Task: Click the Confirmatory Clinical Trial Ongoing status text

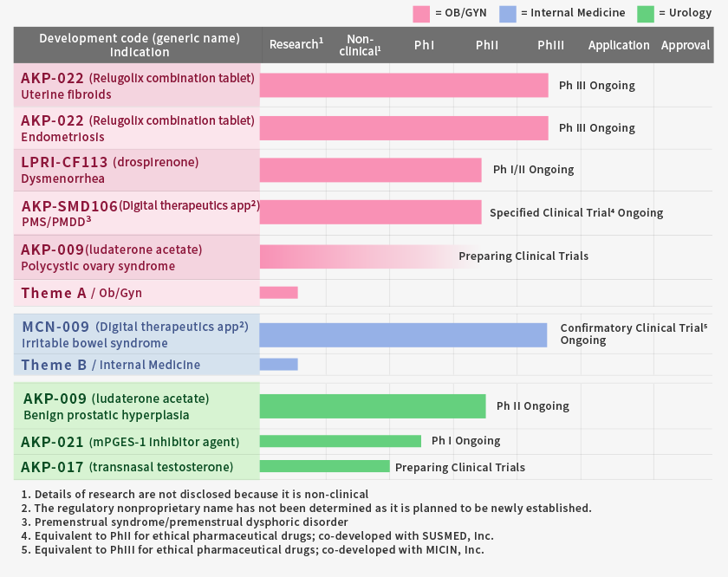Action: pyautogui.click(x=634, y=334)
